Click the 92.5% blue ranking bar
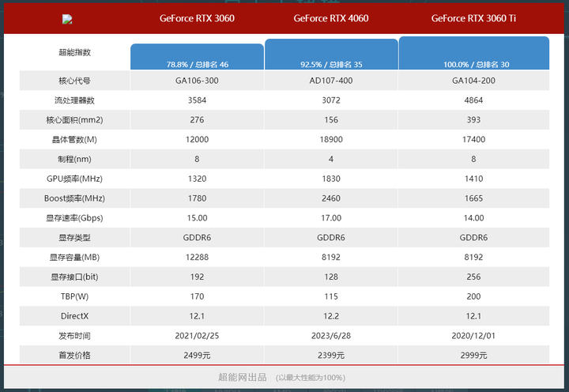Image resolution: width=569 pixels, height=392 pixels. click(x=331, y=54)
